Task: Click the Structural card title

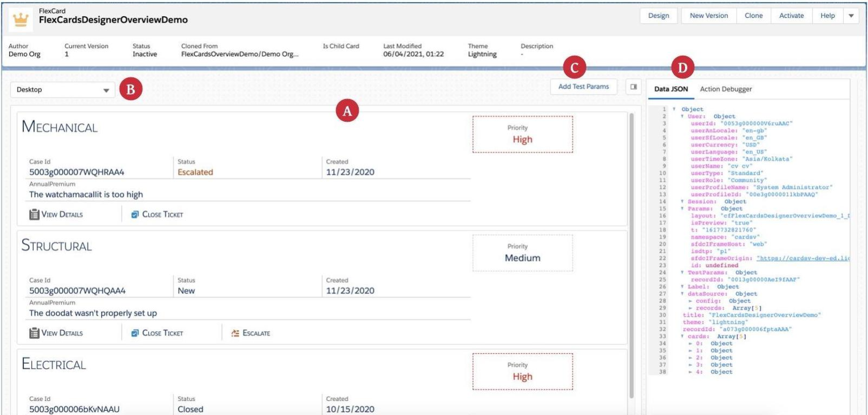Action: 57,245
